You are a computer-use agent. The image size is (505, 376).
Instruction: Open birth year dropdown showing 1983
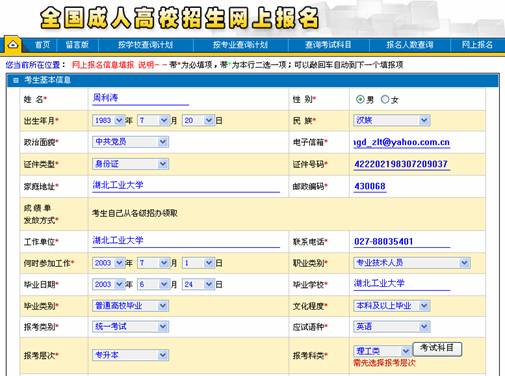point(108,120)
